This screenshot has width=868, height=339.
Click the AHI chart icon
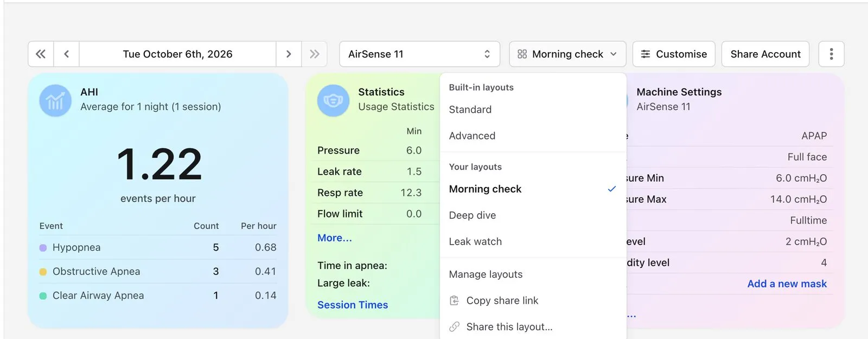click(x=55, y=101)
